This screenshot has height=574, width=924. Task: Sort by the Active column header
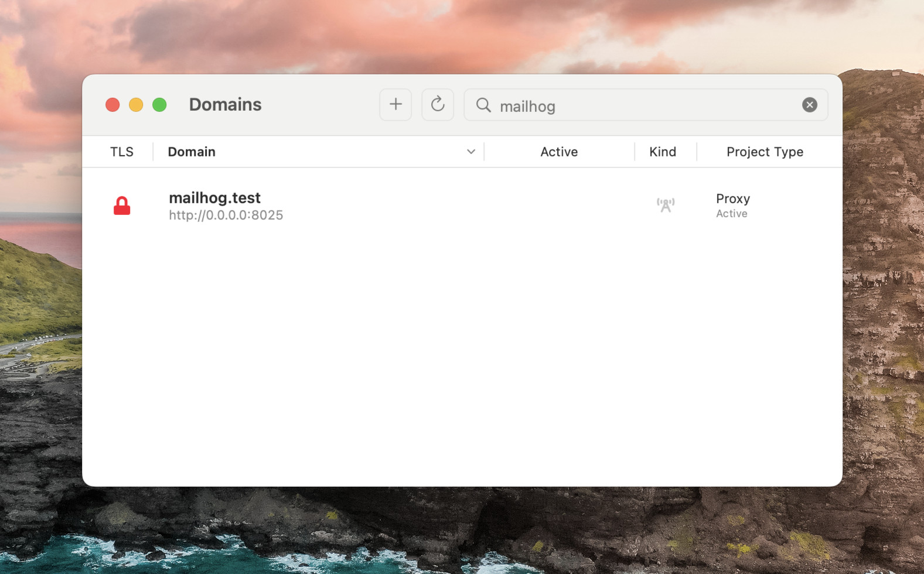click(559, 152)
